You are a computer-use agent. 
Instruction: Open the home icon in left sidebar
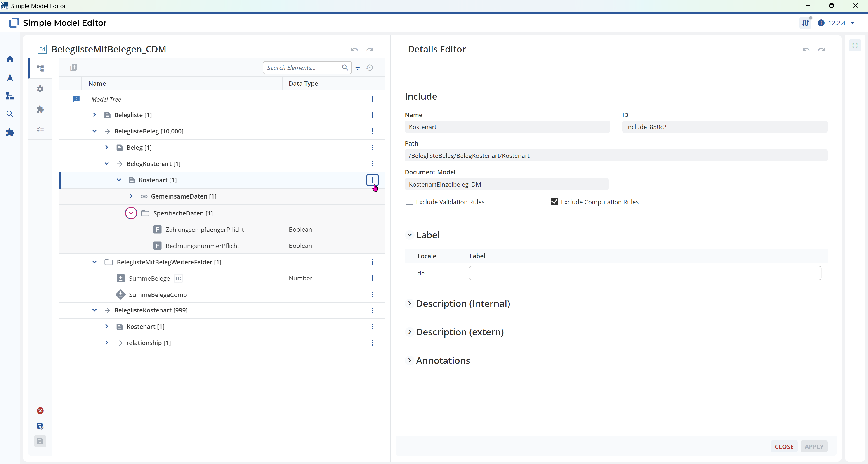[10, 59]
